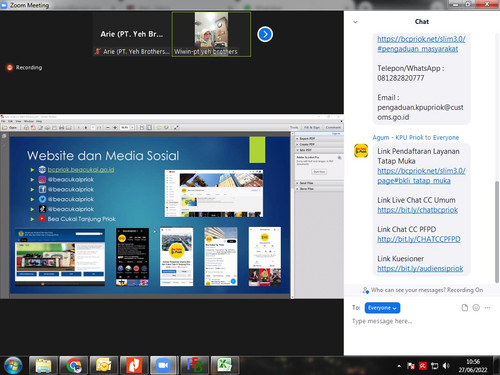Expand the Send Files section

click(x=319, y=183)
